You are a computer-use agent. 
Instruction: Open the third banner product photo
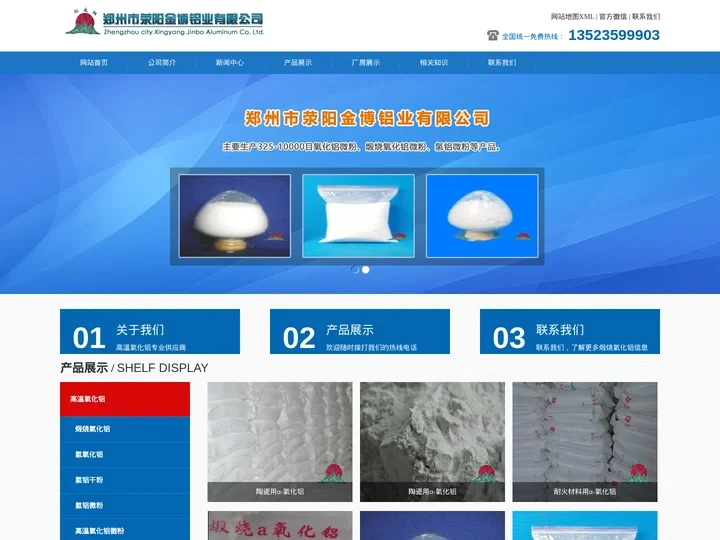(482, 216)
